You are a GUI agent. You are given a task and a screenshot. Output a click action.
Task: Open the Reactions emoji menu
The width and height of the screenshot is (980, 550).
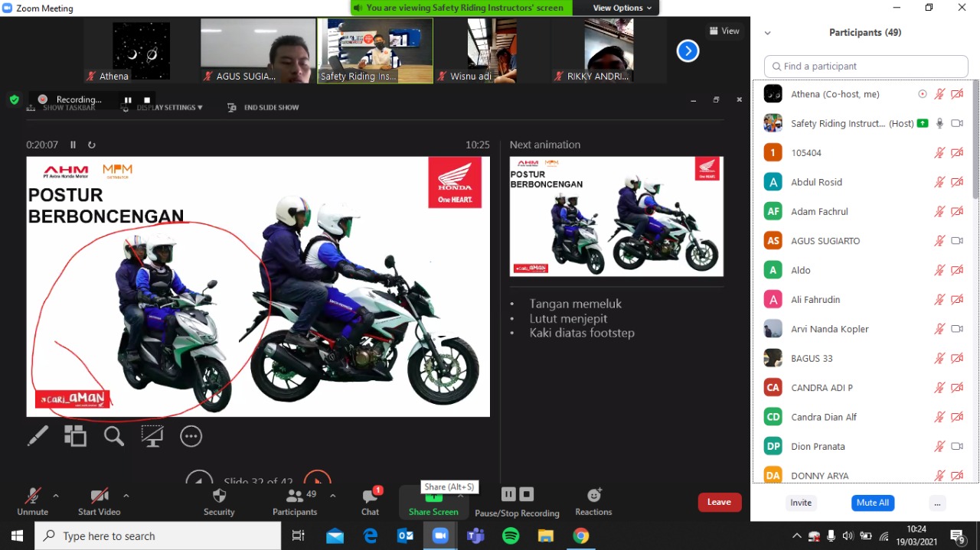(x=593, y=502)
